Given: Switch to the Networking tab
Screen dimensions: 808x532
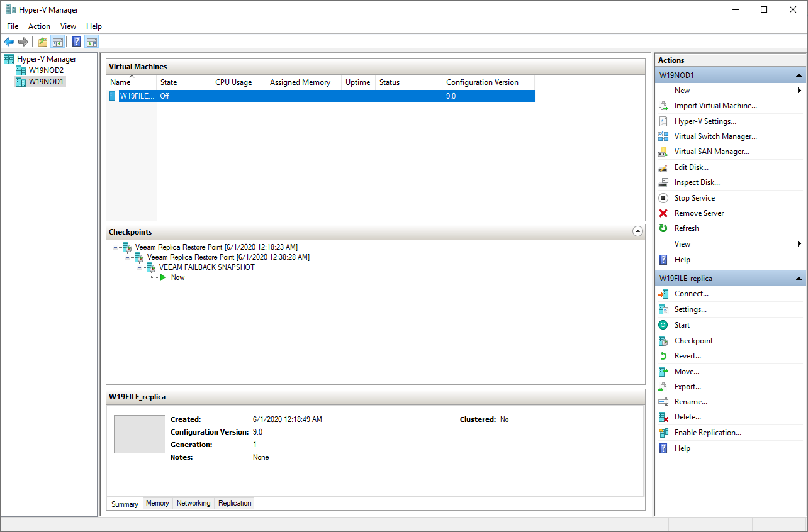Looking at the screenshot, I should 193,503.
